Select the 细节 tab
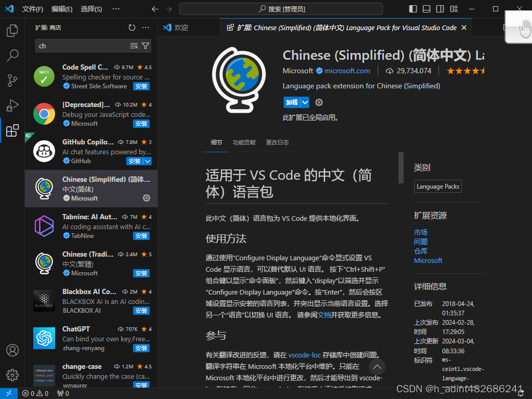532x399 pixels. tap(217, 142)
